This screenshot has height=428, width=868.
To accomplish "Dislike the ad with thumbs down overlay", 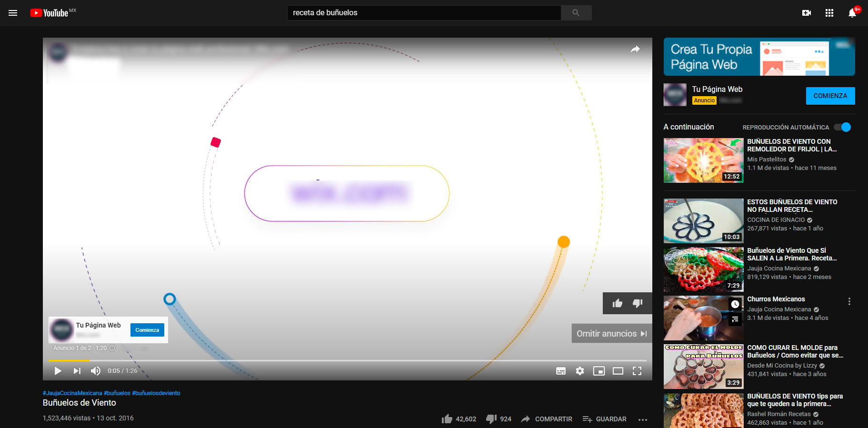I will click(x=638, y=303).
